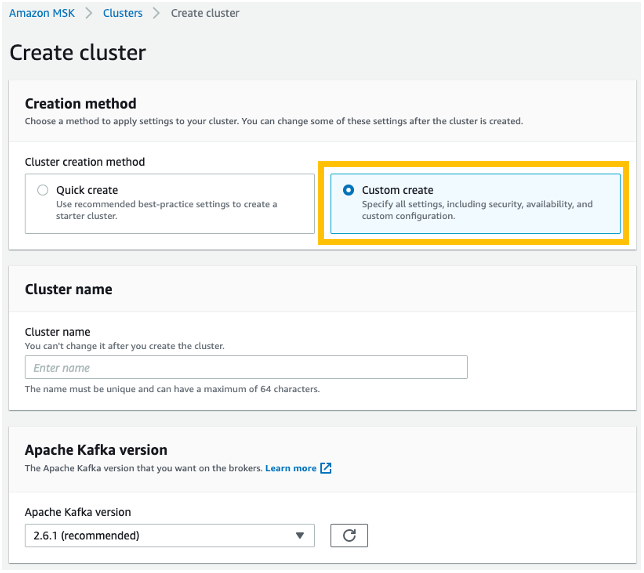Click the refresh Kafka versions button
The height and width of the screenshot is (573, 644).
pyautogui.click(x=349, y=536)
